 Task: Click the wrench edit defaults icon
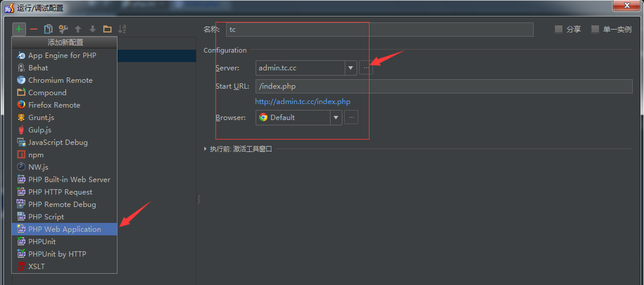(x=63, y=29)
